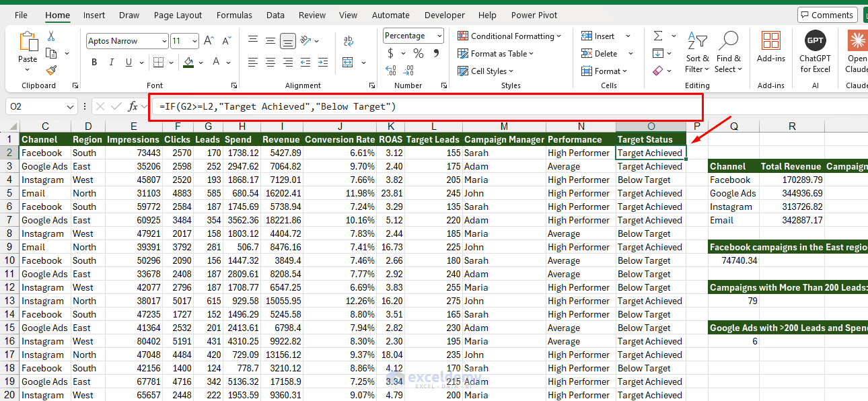The width and height of the screenshot is (868, 401).
Task: Open the Add-ins icon
Action: click(x=771, y=40)
